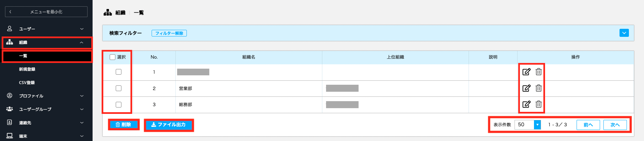The height and width of the screenshot is (141, 644).
Task: Click the trash icon for row 1
Action: [x=538, y=72]
